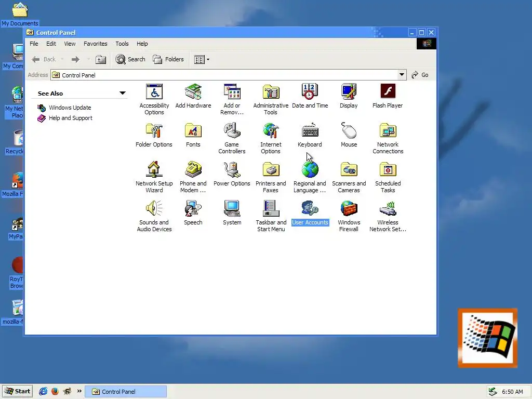The height and width of the screenshot is (399, 532).
Task: Expand the Back history dropdown arrow
Action: click(x=62, y=59)
